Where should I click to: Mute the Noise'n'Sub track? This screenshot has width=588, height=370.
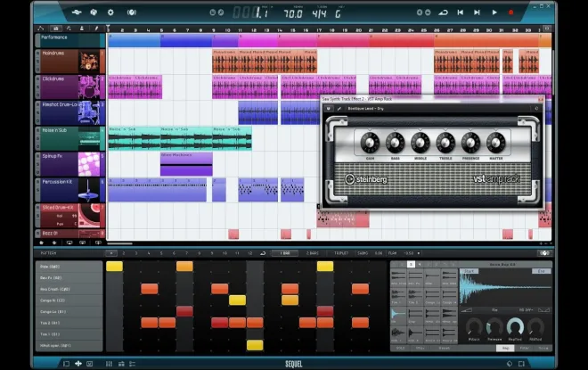37,130
